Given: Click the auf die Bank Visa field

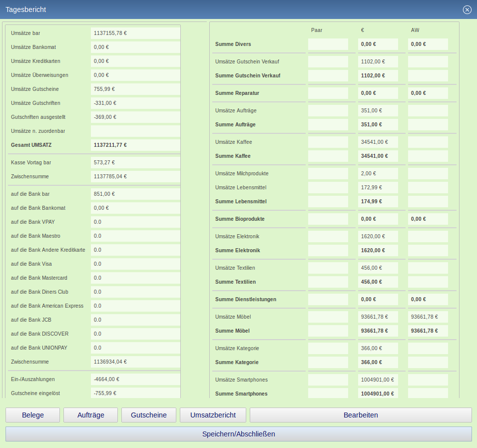Looking at the screenshot, I should tap(135, 264).
